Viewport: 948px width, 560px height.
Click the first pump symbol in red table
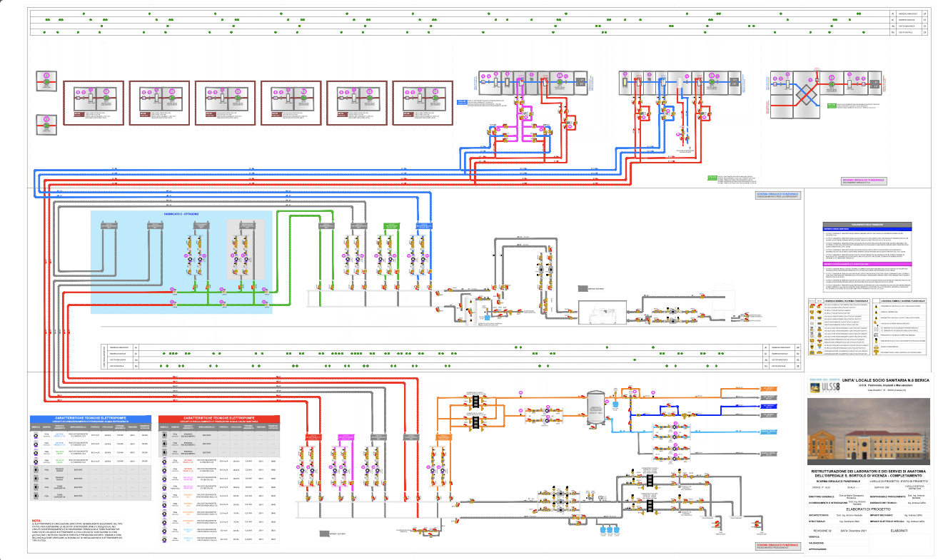165,434
